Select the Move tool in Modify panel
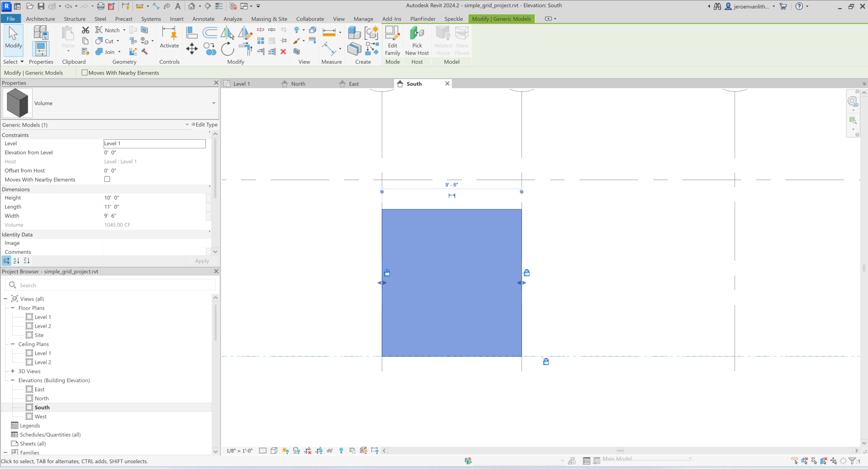 point(191,48)
